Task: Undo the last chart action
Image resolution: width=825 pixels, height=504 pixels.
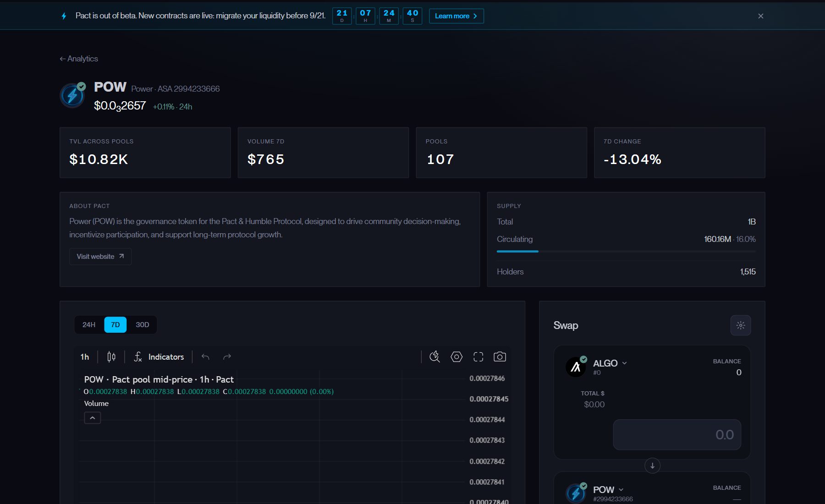Action: (205, 357)
